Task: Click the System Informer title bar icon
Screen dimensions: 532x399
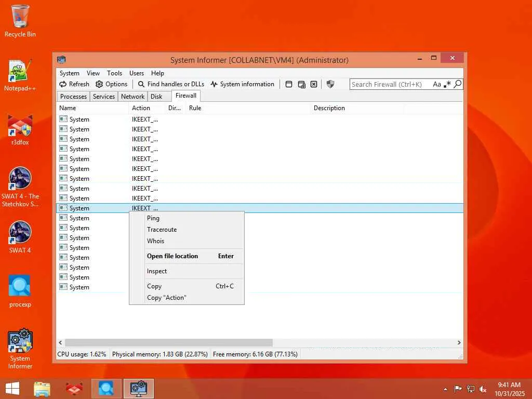Action: click(61, 60)
